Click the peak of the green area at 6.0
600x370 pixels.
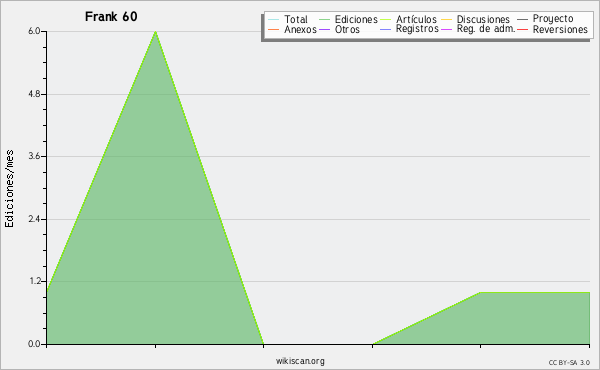pos(155,32)
